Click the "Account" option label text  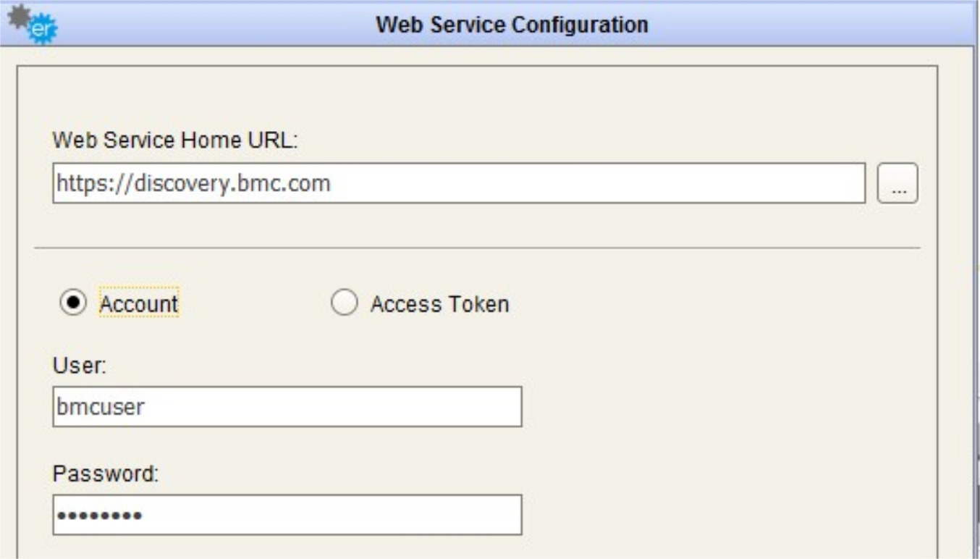[138, 304]
